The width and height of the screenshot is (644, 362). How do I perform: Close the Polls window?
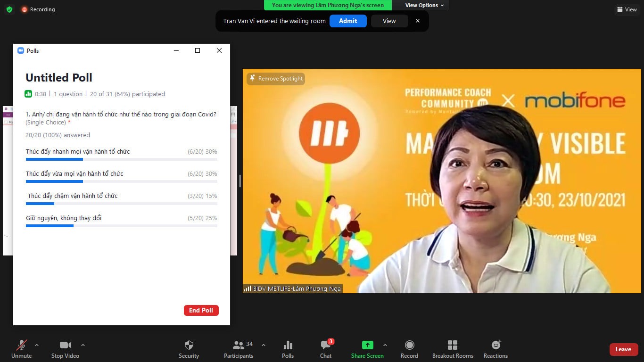[x=219, y=50]
